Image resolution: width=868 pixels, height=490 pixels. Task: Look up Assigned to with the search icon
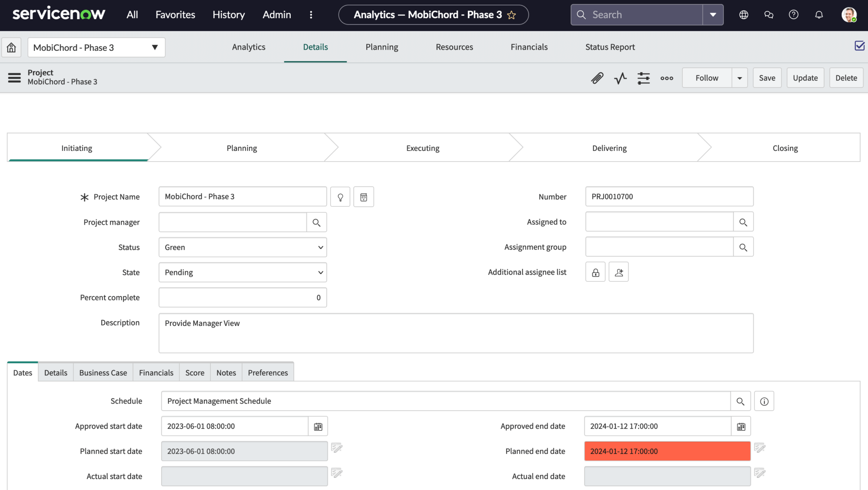[x=743, y=222]
